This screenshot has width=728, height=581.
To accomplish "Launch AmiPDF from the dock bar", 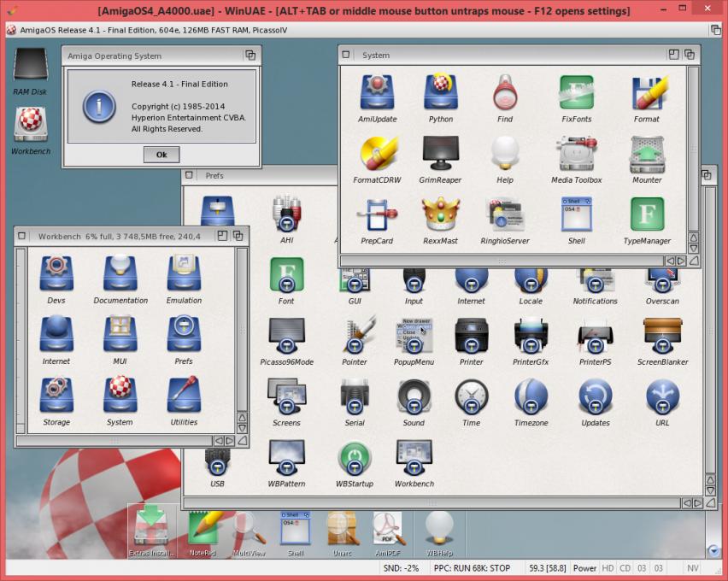I will [x=387, y=528].
